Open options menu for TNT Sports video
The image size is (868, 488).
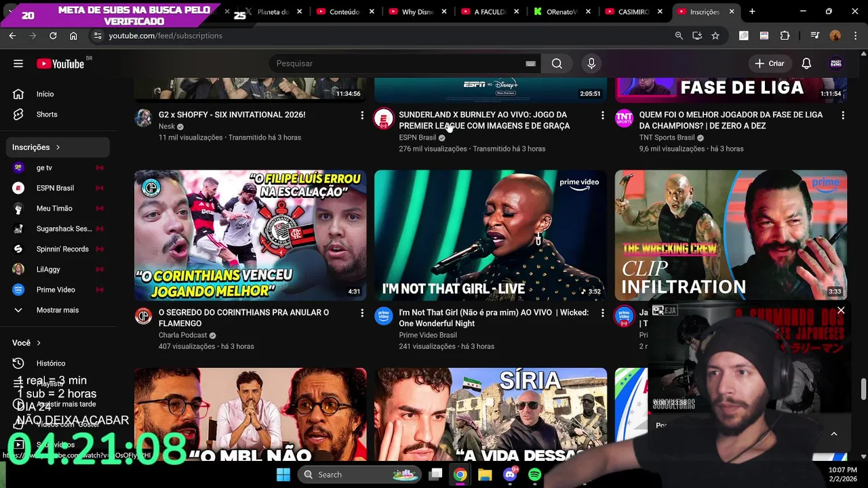pos(843,116)
